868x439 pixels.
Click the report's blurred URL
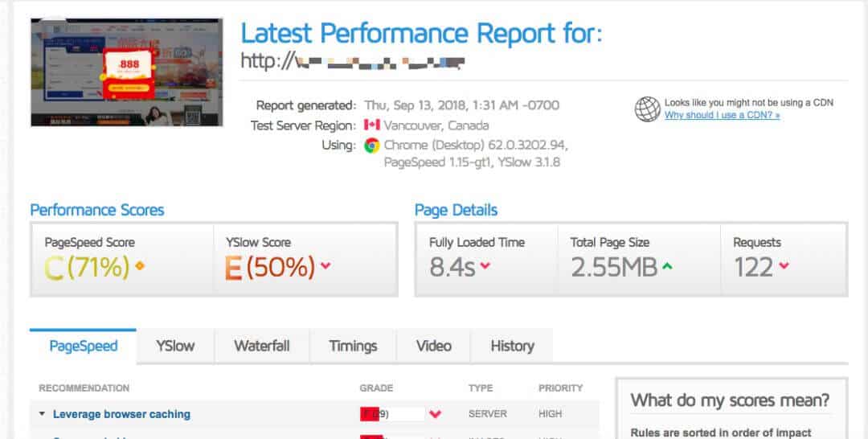(x=352, y=61)
